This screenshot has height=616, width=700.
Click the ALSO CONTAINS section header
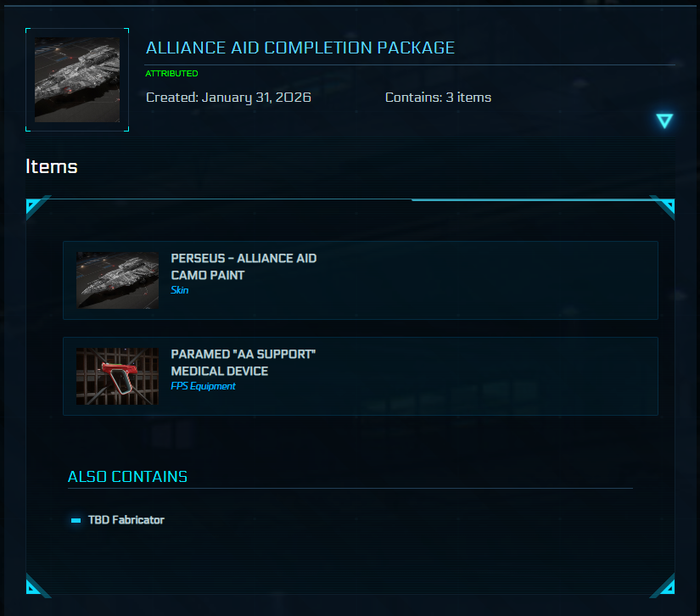click(x=127, y=477)
